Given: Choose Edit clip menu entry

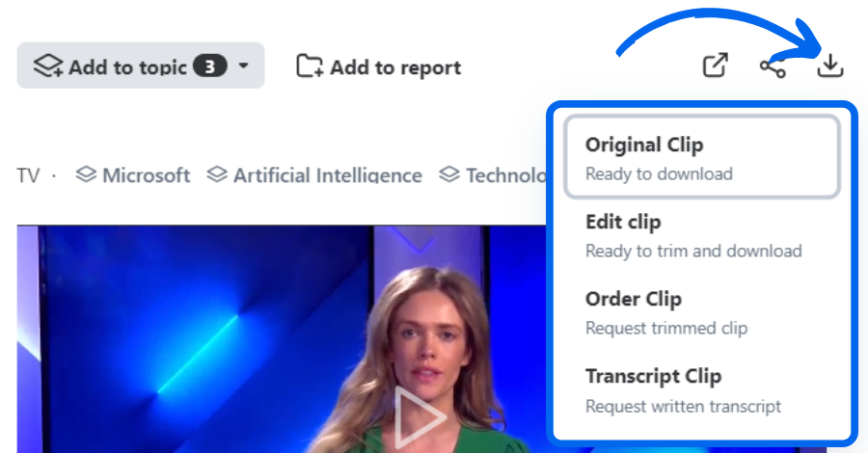Looking at the screenshot, I should [x=702, y=235].
